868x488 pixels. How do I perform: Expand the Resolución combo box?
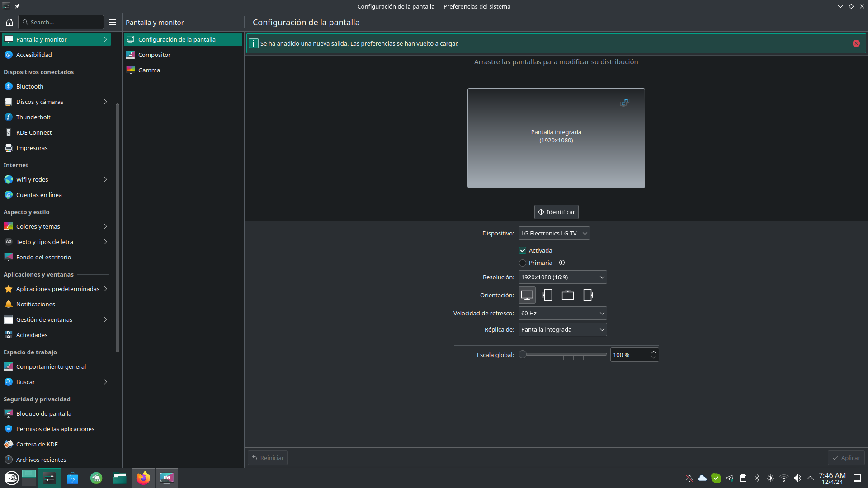click(562, 277)
